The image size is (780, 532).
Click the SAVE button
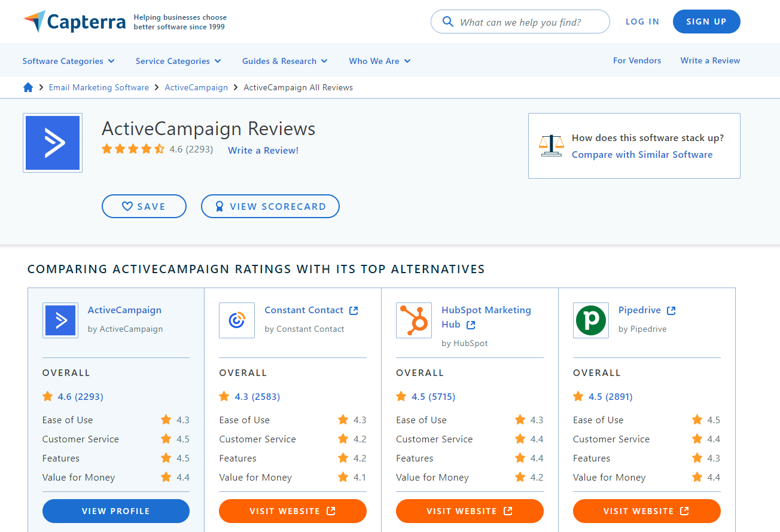(x=144, y=206)
